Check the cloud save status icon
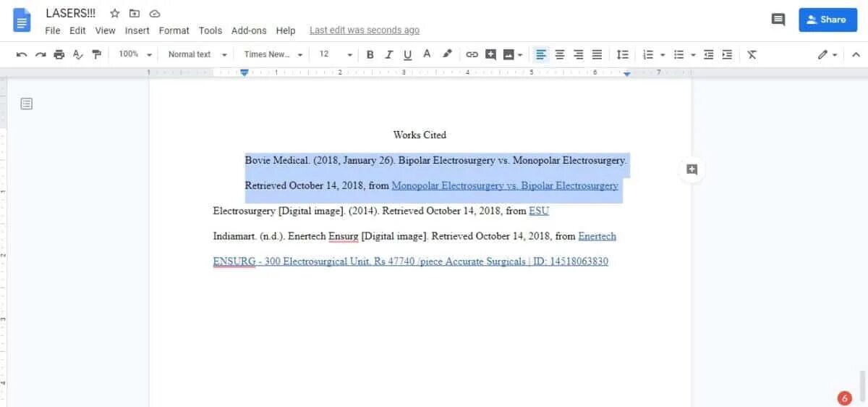The width and height of the screenshot is (868, 407). click(x=155, y=14)
